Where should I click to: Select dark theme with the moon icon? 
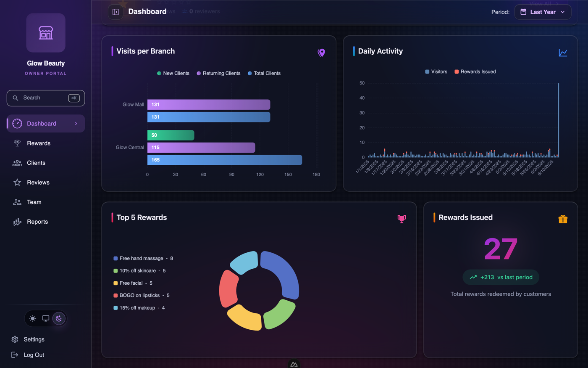pyautogui.click(x=59, y=318)
